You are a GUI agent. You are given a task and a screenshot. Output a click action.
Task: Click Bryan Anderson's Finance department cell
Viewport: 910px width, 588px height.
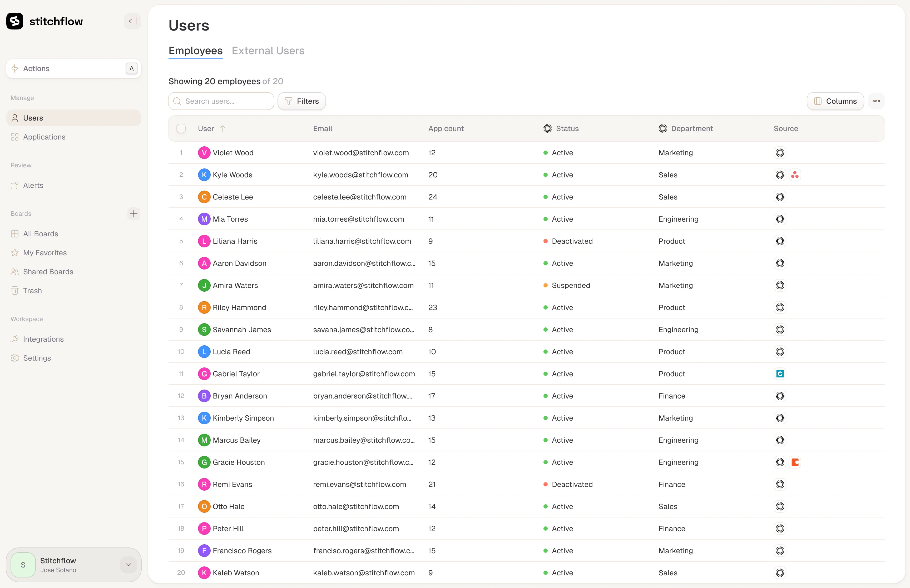672,396
